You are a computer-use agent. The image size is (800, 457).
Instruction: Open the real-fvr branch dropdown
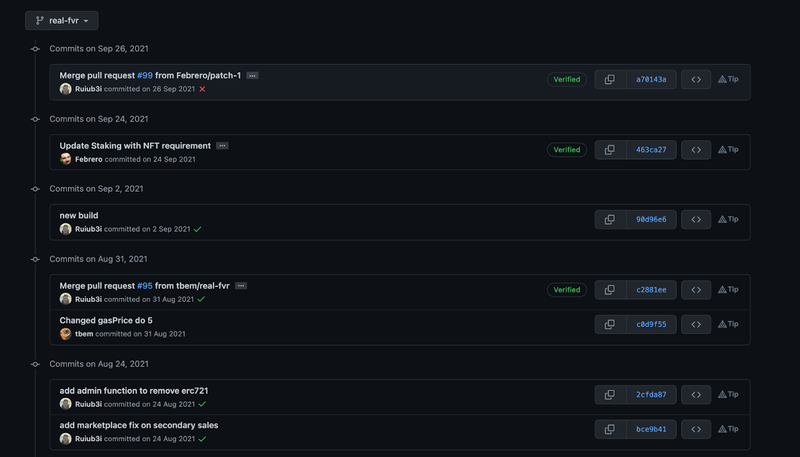[62, 20]
